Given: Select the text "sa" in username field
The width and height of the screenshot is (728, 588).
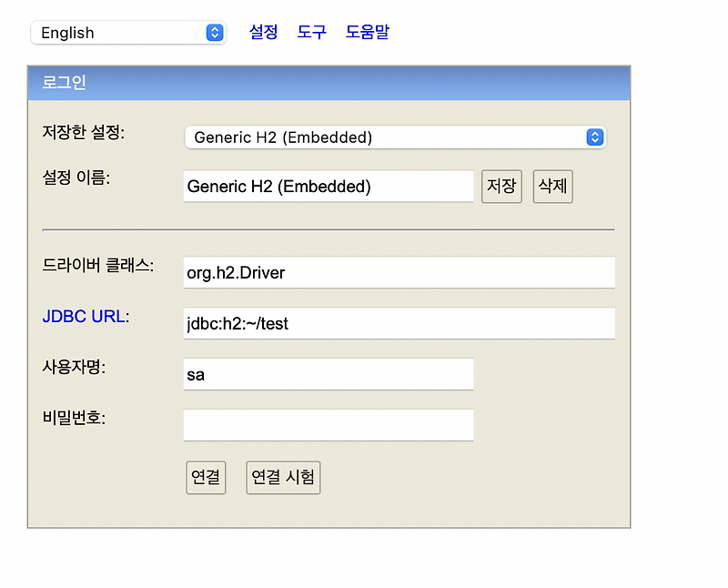Looking at the screenshot, I should [x=195, y=374].
